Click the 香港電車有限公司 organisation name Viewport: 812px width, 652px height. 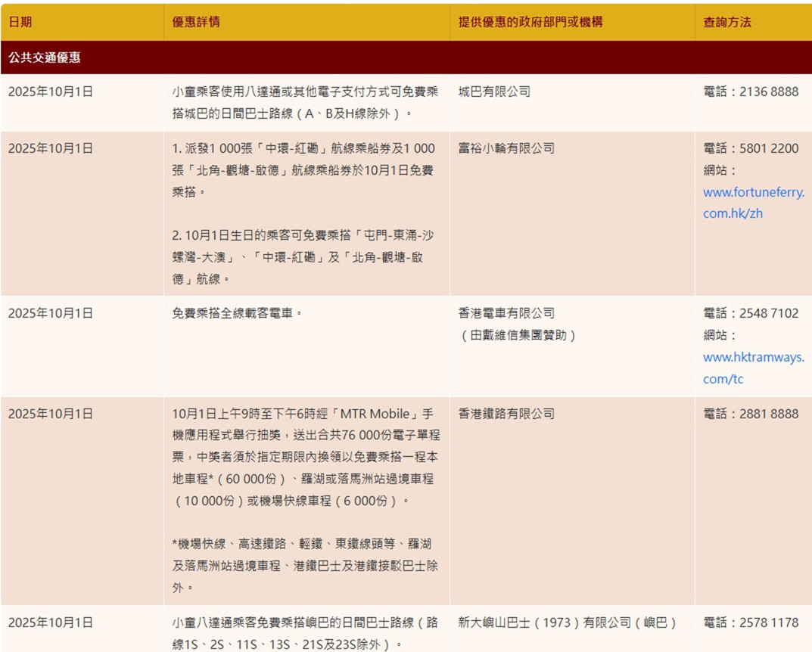(506, 313)
